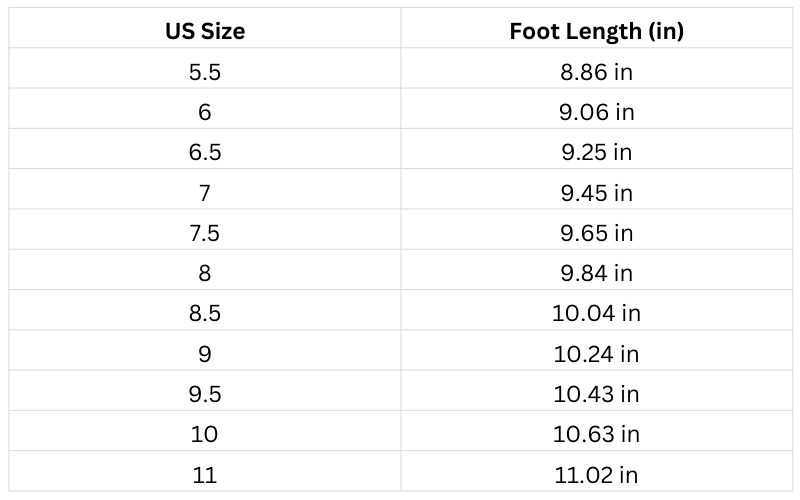Select the 9.06 in foot length
Screen dimensions: 800x500
[596, 112]
